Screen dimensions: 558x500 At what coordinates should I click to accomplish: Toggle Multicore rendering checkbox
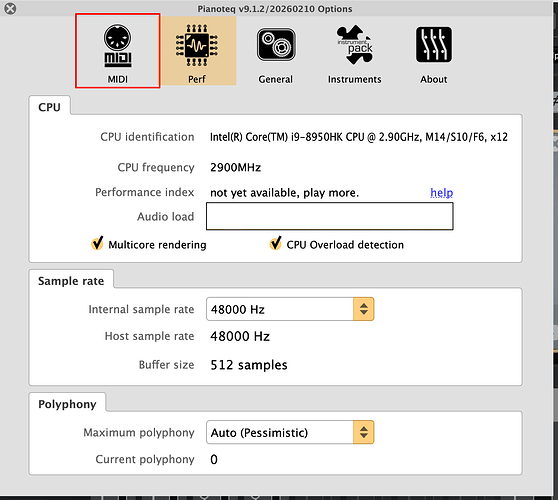click(97, 244)
